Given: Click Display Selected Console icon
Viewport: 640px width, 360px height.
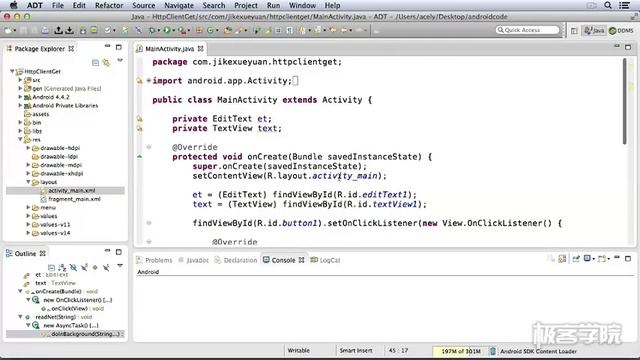Looking at the screenshot, I should pyautogui.click(x=588, y=258).
